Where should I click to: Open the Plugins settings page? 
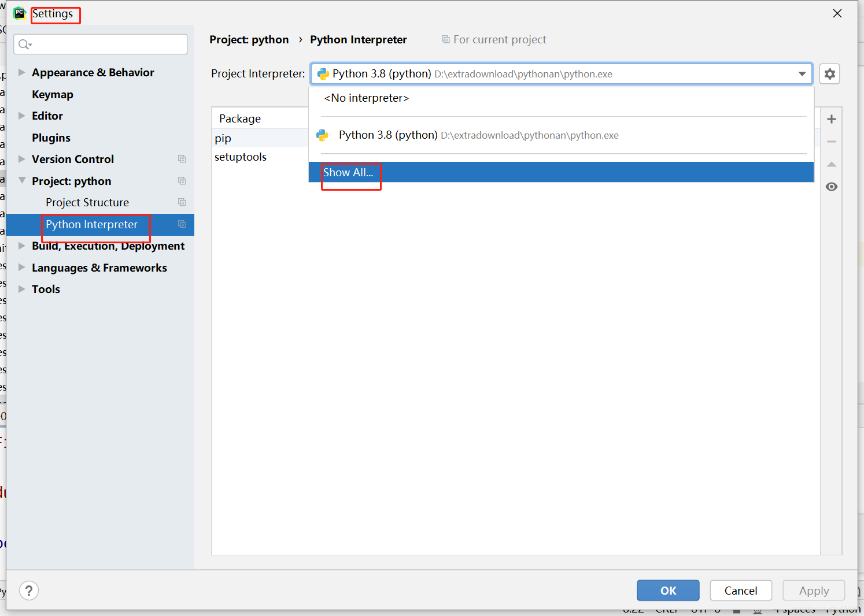(51, 138)
